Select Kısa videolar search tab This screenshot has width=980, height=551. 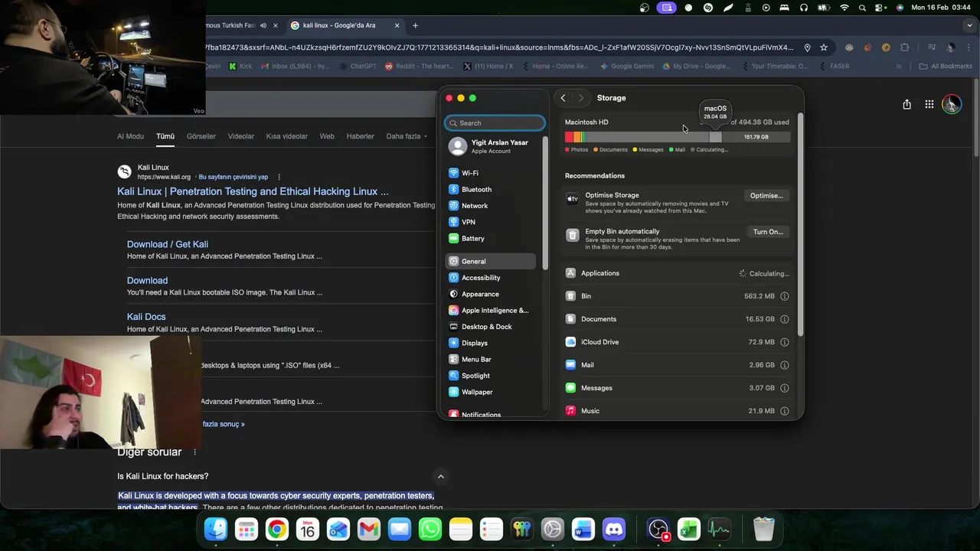click(x=286, y=136)
